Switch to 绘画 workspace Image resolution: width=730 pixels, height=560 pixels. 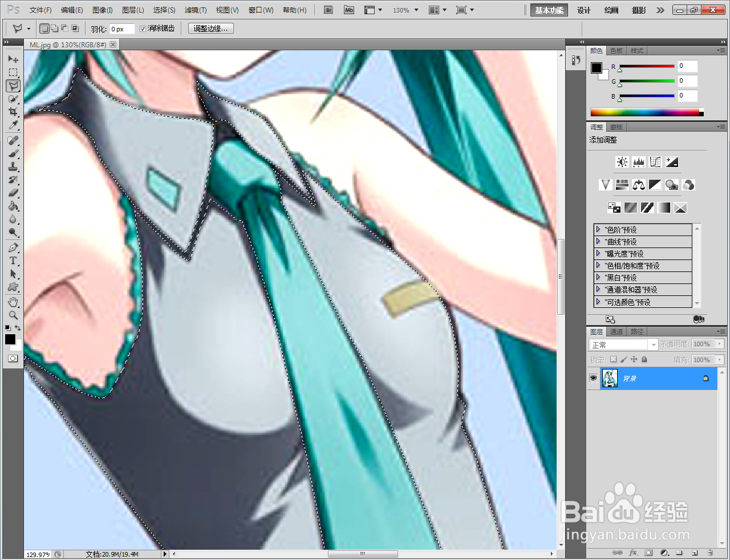tap(611, 10)
